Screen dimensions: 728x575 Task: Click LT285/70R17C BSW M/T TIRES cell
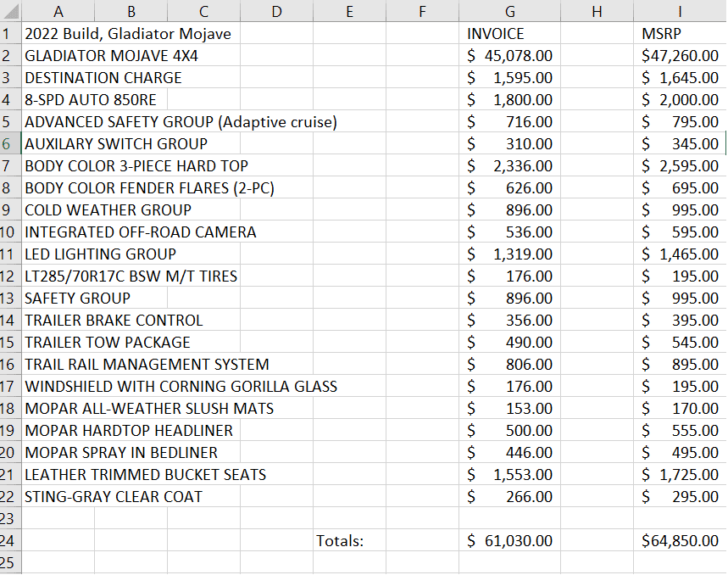pyautogui.click(x=131, y=276)
